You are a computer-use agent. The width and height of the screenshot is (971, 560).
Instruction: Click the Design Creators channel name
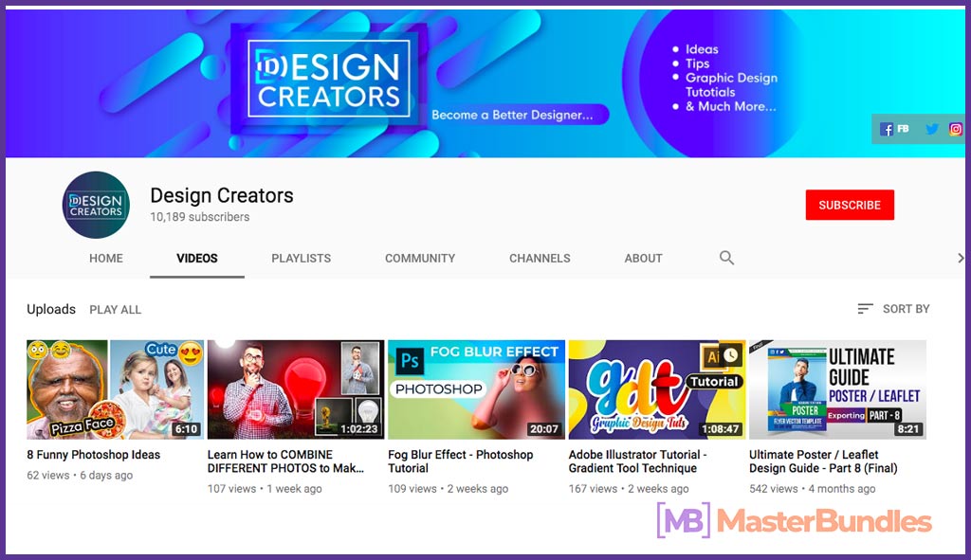point(222,195)
